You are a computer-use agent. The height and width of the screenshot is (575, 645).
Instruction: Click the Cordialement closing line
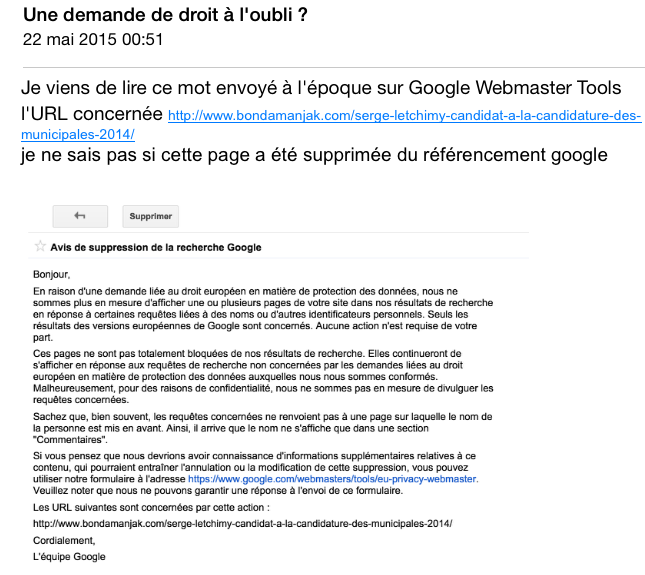coord(64,540)
